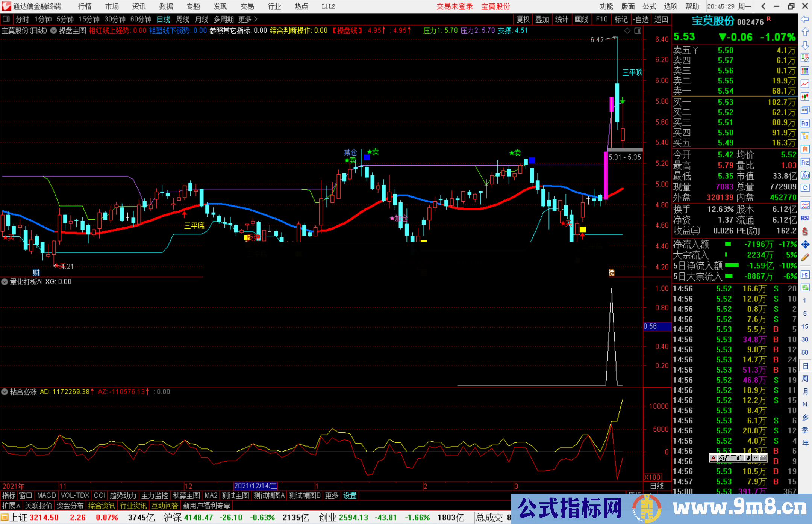Open the 行情 menu
Viewport: 812px width, 524px height.
(85, 6)
